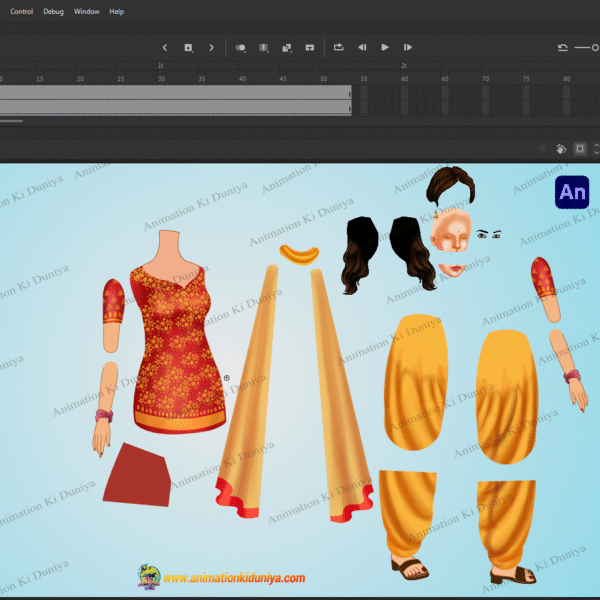The width and height of the screenshot is (600, 600).
Task: Select the left long hair piece
Action: [359, 254]
